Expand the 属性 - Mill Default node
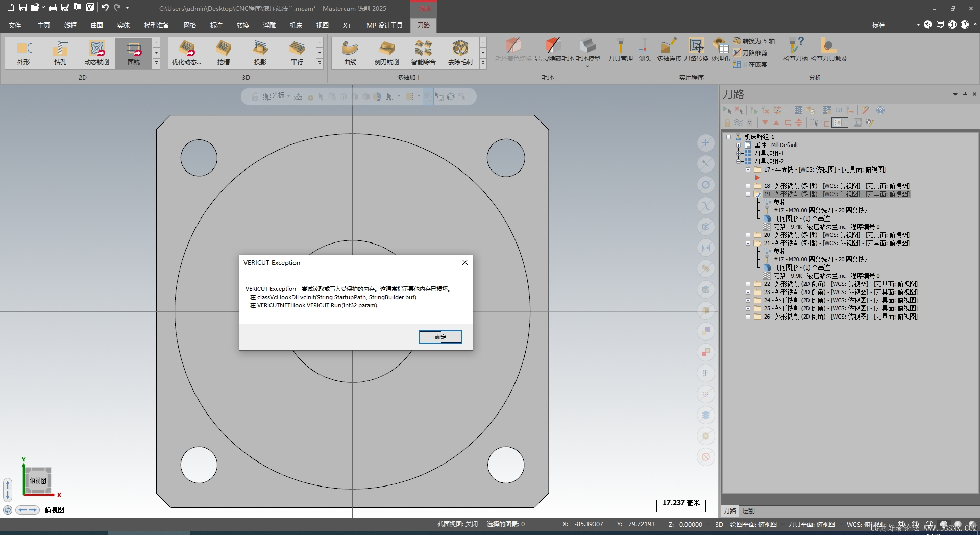Screen dimensions: 980x535 point(738,145)
